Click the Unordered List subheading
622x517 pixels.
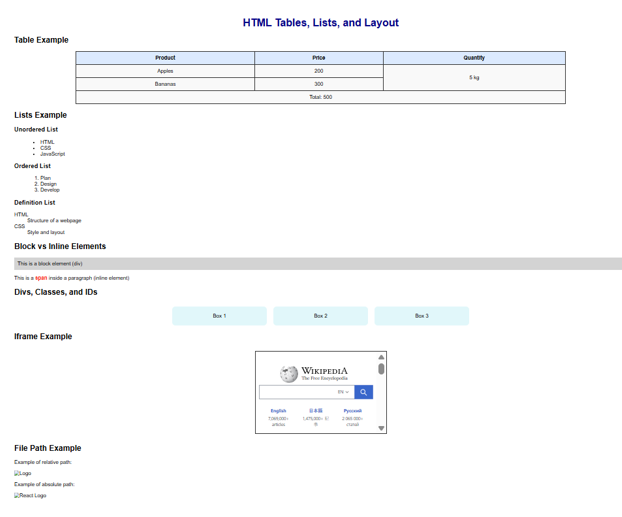36,129
